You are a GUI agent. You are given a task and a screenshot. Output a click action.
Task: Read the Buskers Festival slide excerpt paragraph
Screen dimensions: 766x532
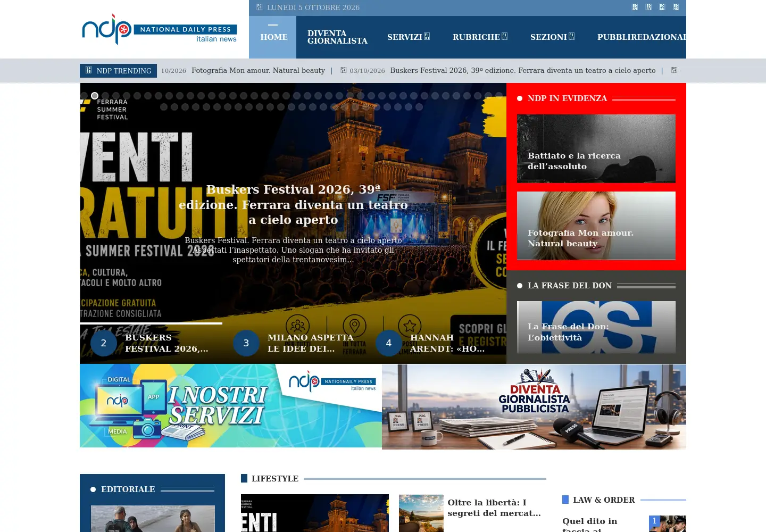click(293, 250)
